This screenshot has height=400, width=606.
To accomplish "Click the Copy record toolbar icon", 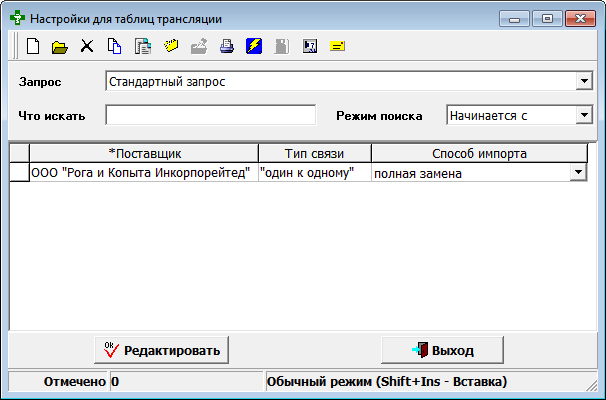I will (x=114, y=46).
